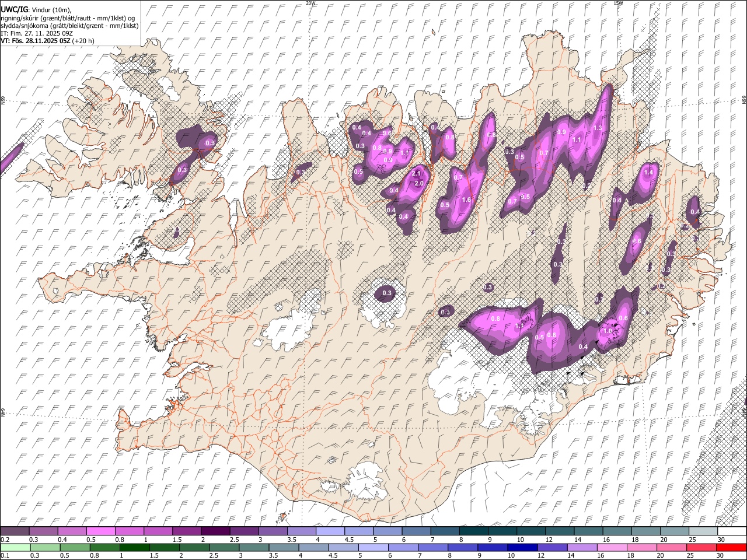The image size is (747, 560).
Task: Click the "2.0" snowfall value on the map
Action: point(418,183)
